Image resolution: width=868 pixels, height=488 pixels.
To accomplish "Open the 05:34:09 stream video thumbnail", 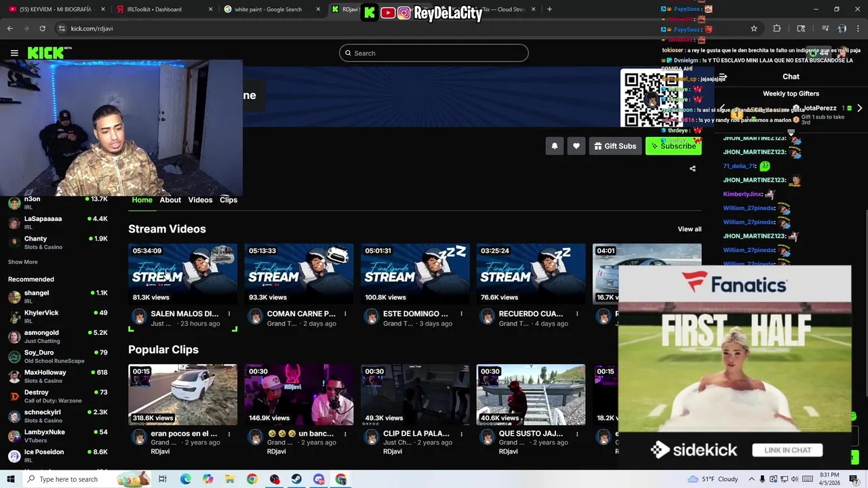I will click(x=183, y=274).
